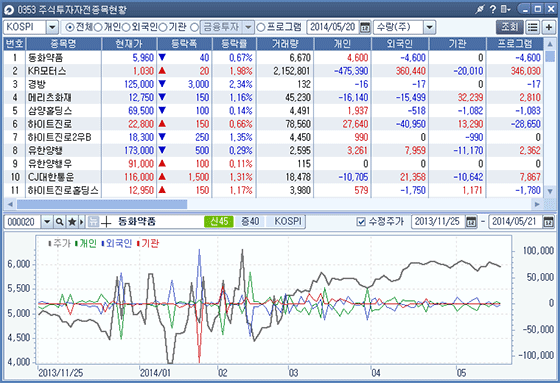Click the pin icon in the title bar
The image size is (560, 383).
pyautogui.click(x=480, y=9)
